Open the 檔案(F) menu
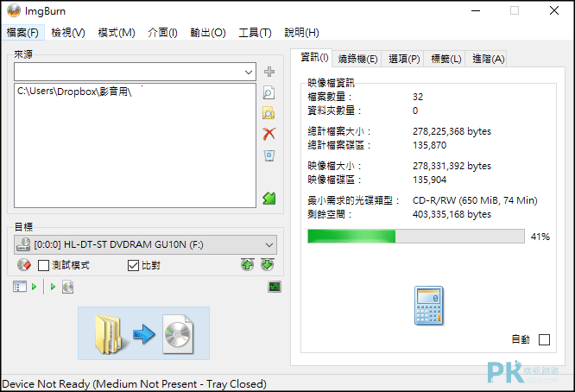Viewport: 575px width, 392px height. point(22,33)
